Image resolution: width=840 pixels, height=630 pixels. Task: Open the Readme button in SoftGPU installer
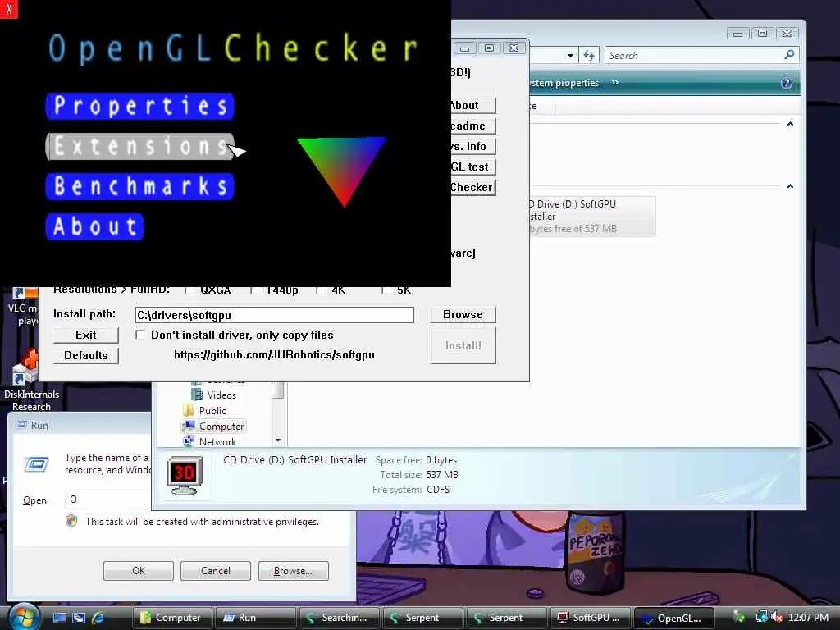coord(472,126)
